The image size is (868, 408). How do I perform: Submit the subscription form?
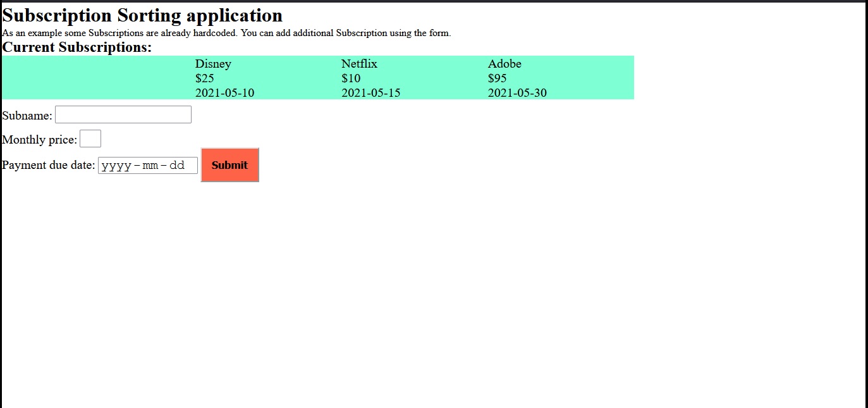(229, 165)
